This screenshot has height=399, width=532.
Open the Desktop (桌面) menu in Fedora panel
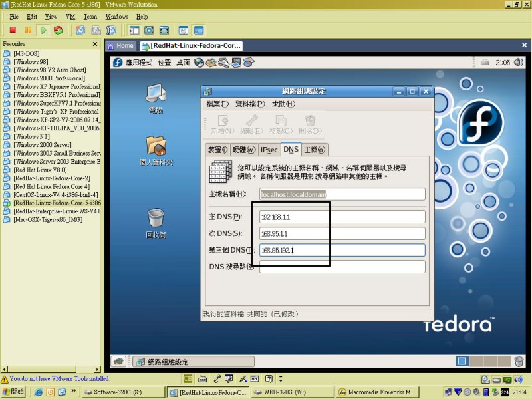183,63
